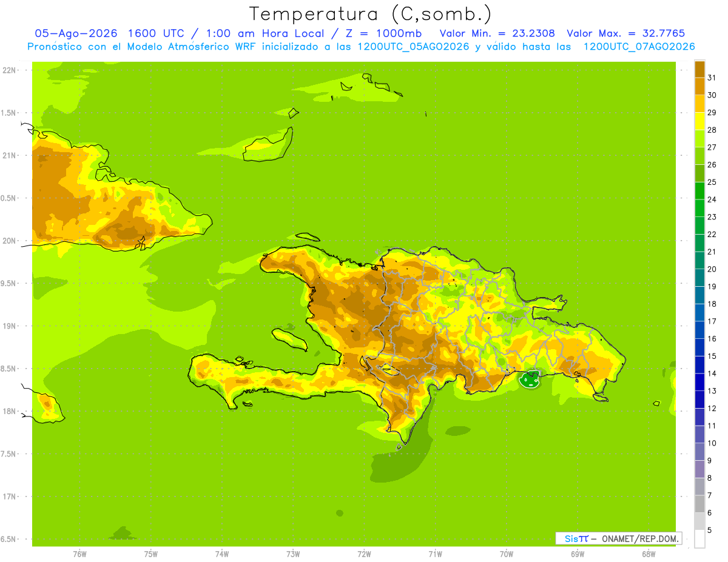The image size is (728, 562).
Task: Click the legend value 24
Action: coord(712,199)
